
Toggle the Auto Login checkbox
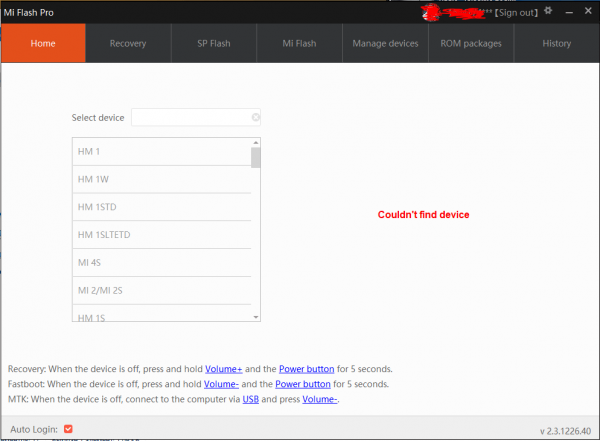click(68, 429)
